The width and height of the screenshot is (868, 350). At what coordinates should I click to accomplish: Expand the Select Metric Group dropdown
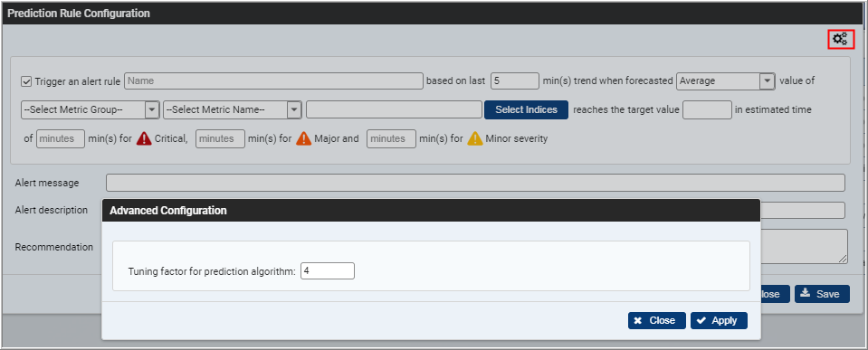coord(91,109)
